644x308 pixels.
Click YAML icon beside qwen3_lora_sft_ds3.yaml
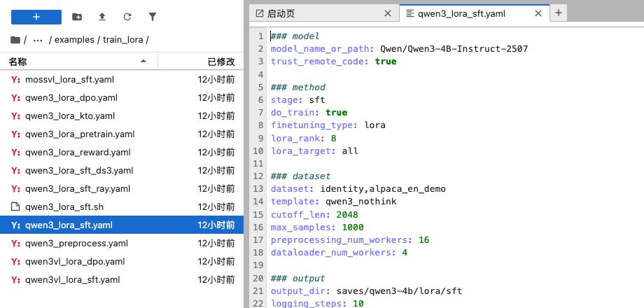[x=15, y=170]
